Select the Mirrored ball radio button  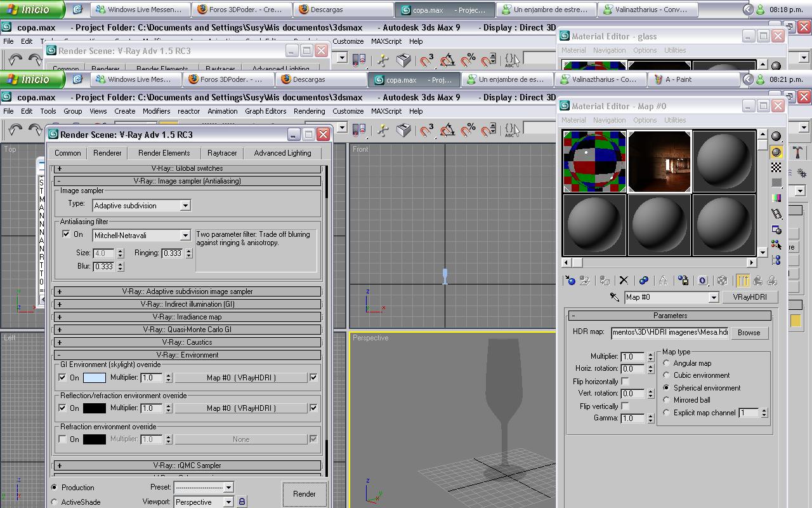(x=666, y=400)
